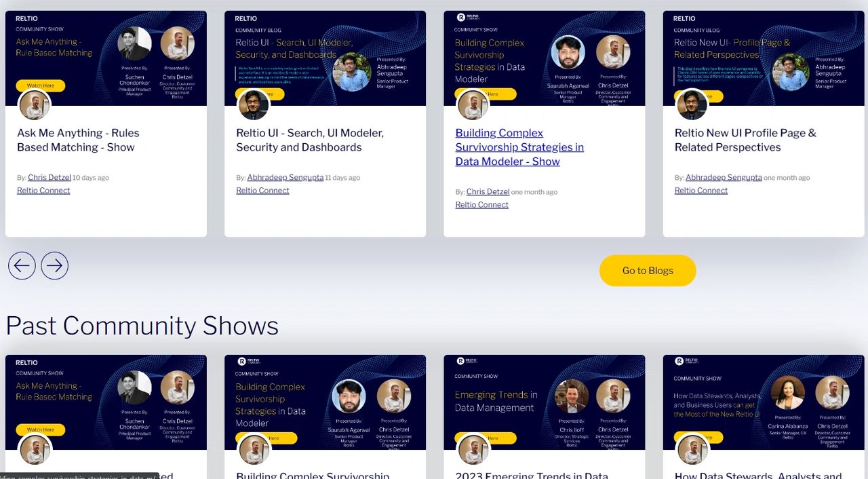This screenshot has height=479, width=868.
Task: Click the Go to Blogs button
Action: (648, 271)
